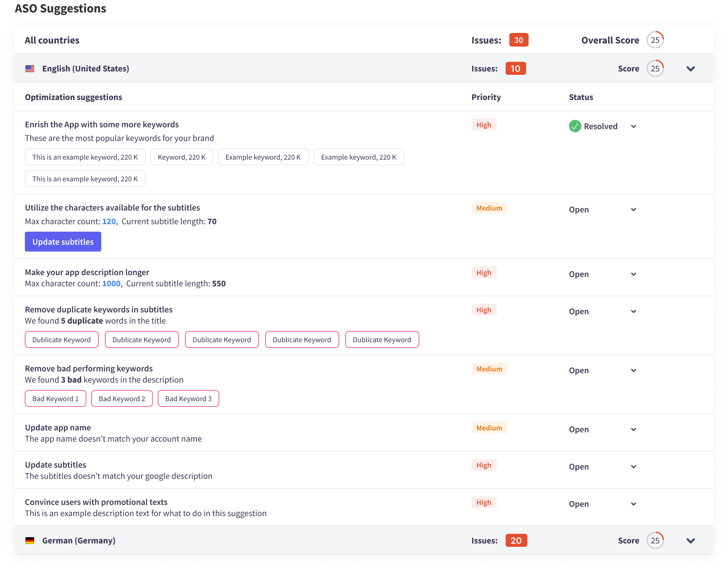Image resolution: width=728 pixels, height=572 pixels.
Task: Click the green Resolved checkmark icon
Action: point(575,126)
